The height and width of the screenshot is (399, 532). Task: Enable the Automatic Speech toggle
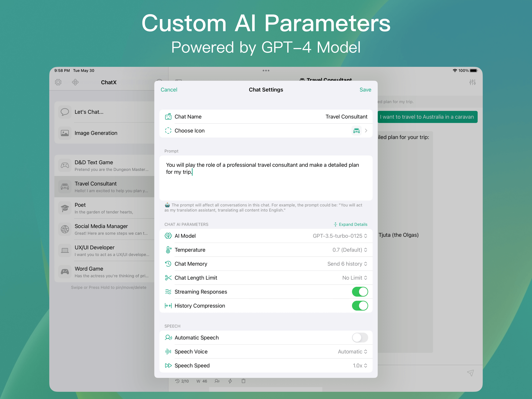359,337
